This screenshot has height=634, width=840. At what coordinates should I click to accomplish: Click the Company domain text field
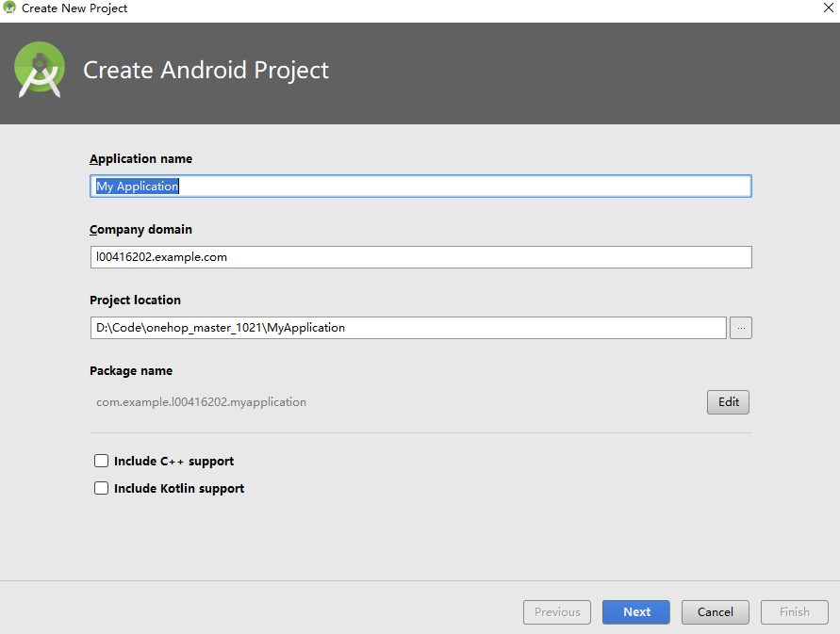377,256
